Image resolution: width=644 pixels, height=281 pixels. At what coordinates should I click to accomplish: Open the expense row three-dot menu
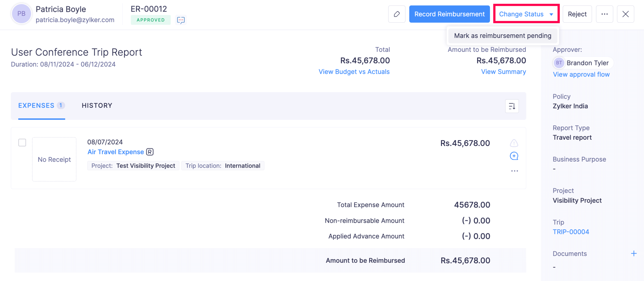(x=514, y=171)
